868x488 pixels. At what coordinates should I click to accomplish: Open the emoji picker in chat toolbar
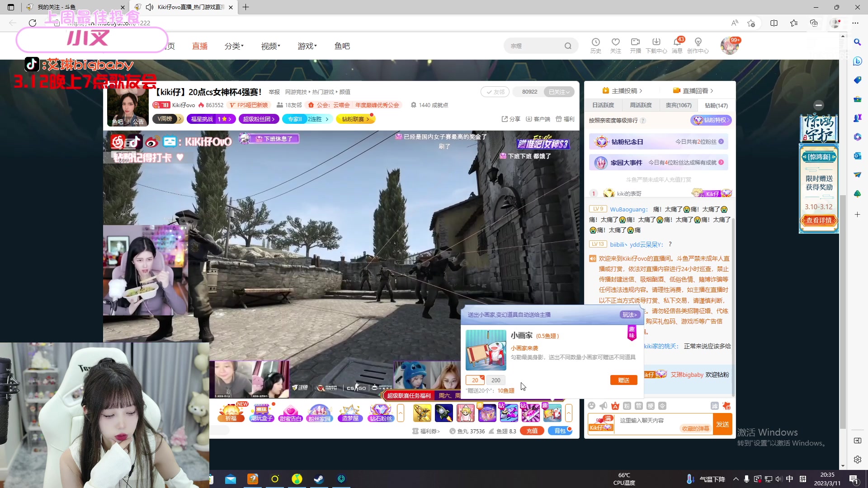592,406
